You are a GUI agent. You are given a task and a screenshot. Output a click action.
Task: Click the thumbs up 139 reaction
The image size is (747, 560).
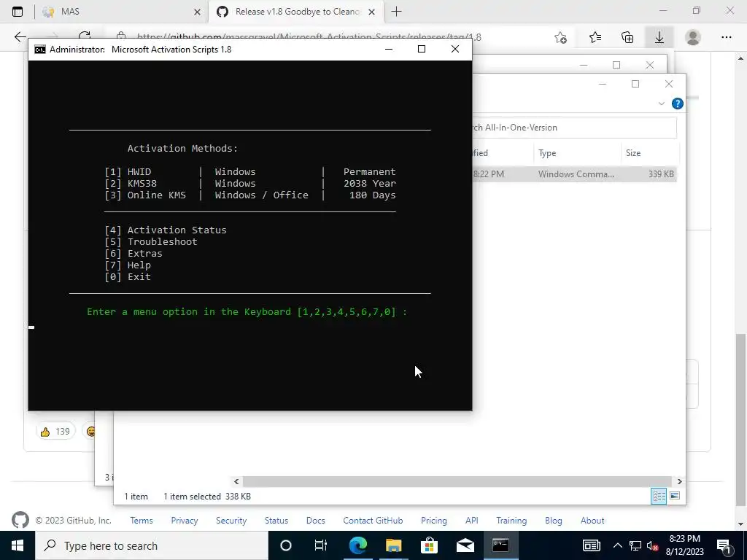(x=55, y=432)
